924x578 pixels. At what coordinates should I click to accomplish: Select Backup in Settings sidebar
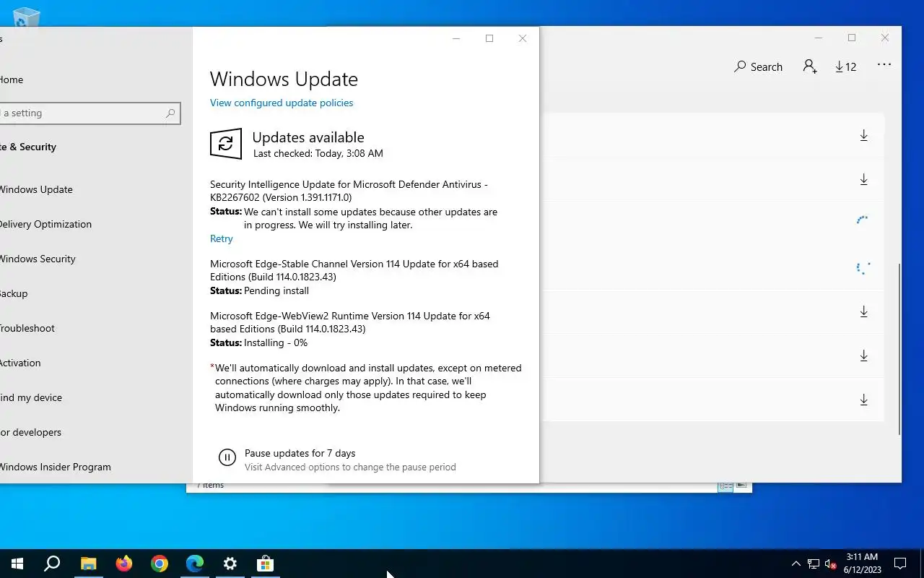14,293
